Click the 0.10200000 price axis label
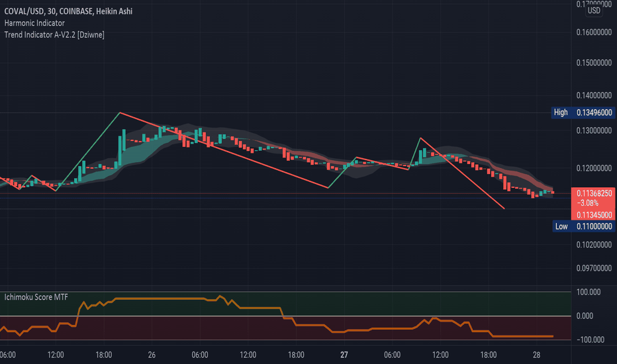617x364 pixels. pos(594,244)
